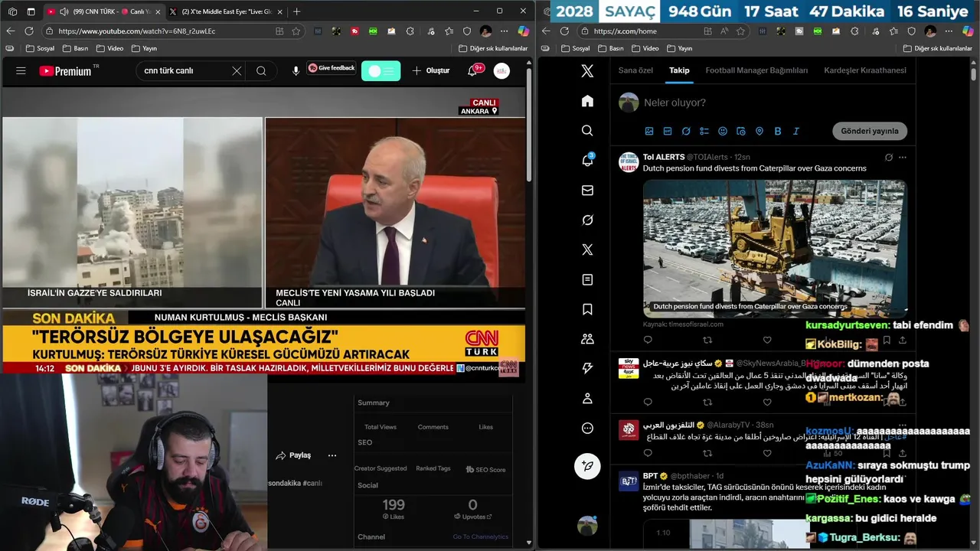
Task: Open Caterpillar article image in ToI ALERTS post
Action: (x=775, y=248)
